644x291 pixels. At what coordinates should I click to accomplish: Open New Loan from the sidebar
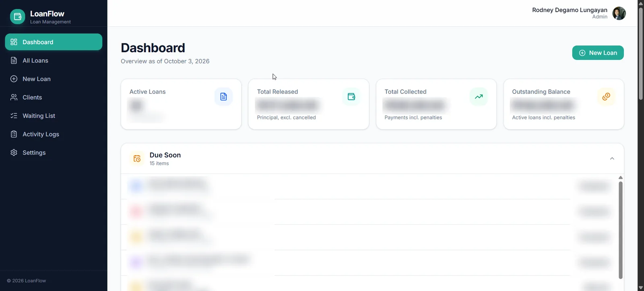[54, 79]
